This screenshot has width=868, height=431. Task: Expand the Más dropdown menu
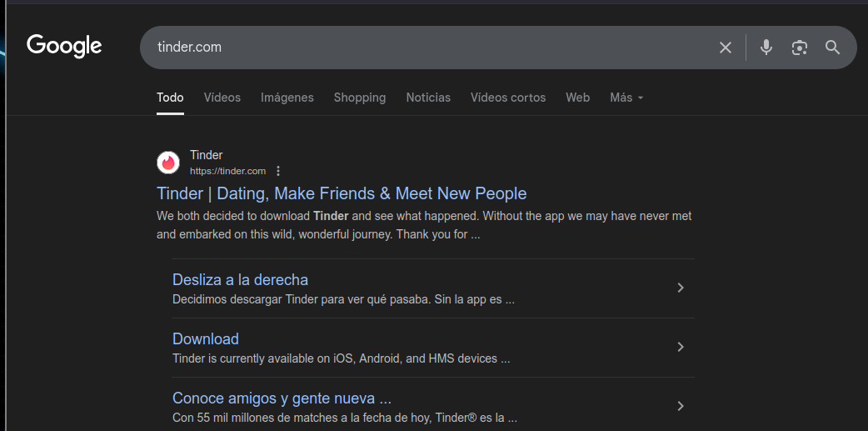(x=626, y=98)
